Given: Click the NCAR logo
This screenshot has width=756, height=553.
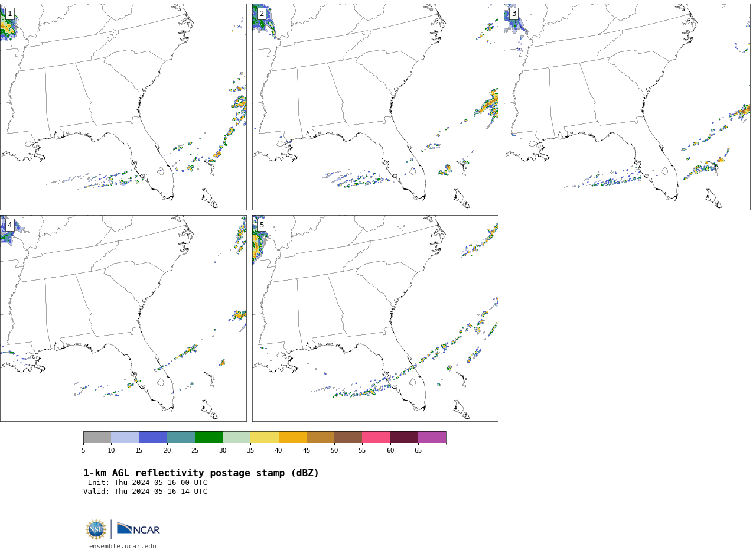Looking at the screenshot, I should tap(138, 529).
